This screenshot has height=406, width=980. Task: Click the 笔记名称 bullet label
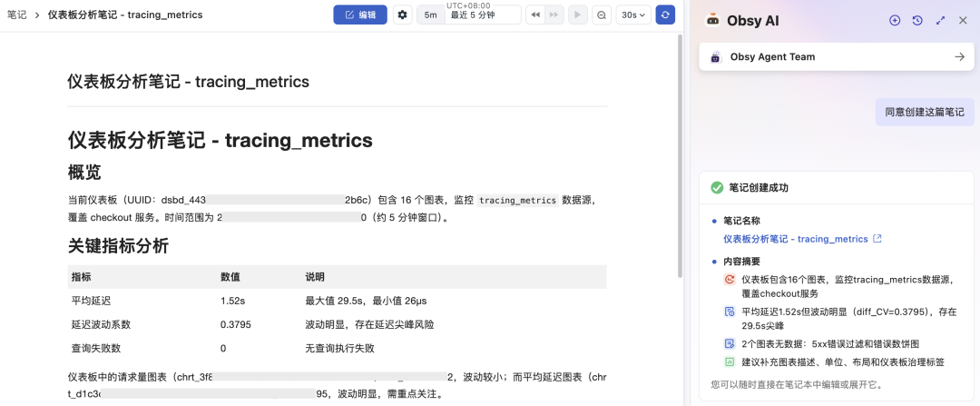(742, 221)
